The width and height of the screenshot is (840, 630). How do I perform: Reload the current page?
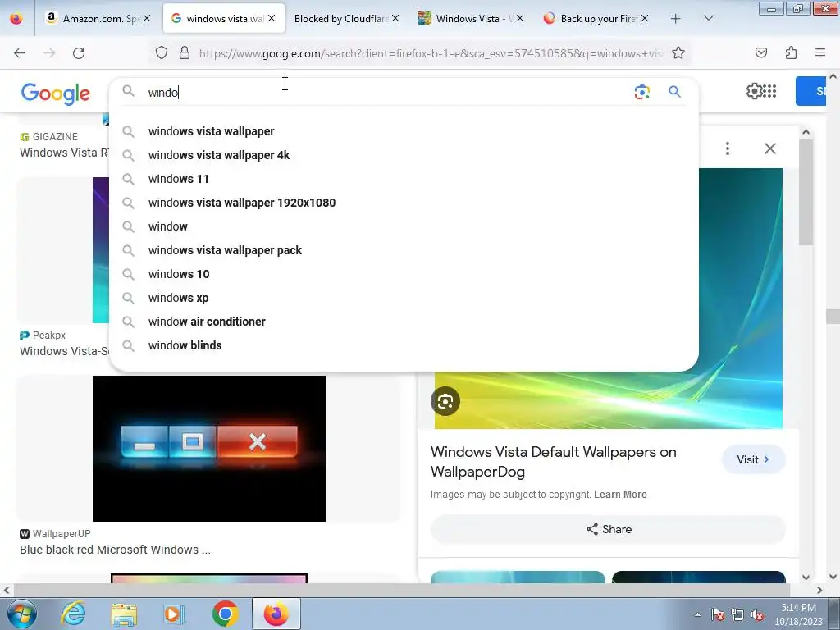point(79,53)
